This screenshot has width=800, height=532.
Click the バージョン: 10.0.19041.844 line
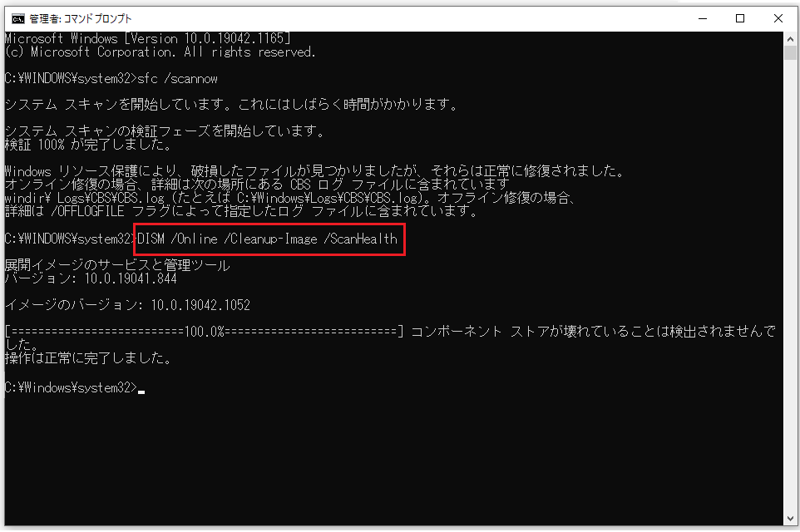(91, 278)
